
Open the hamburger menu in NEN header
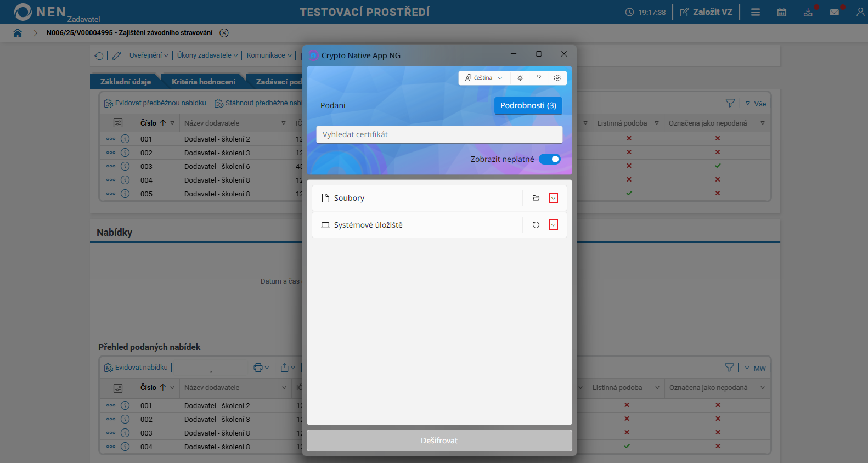(x=756, y=12)
